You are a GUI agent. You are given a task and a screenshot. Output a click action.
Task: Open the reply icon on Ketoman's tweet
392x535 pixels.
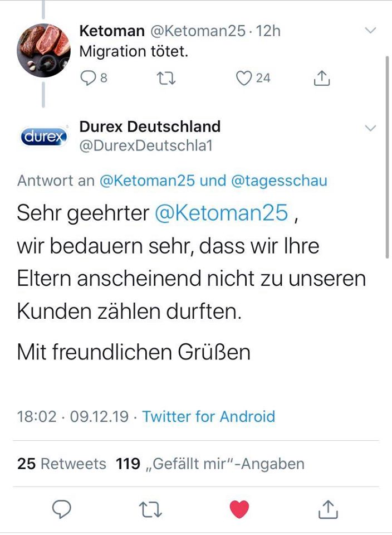[89, 78]
